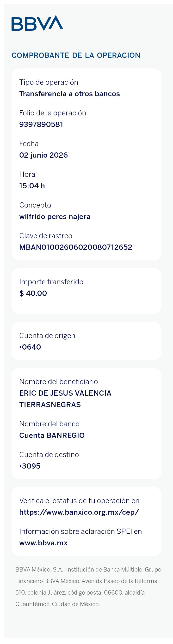Click the Tipo de operación label
Image resolution: width=173 pixels, height=644 pixels.
click(x=49, y=82)
